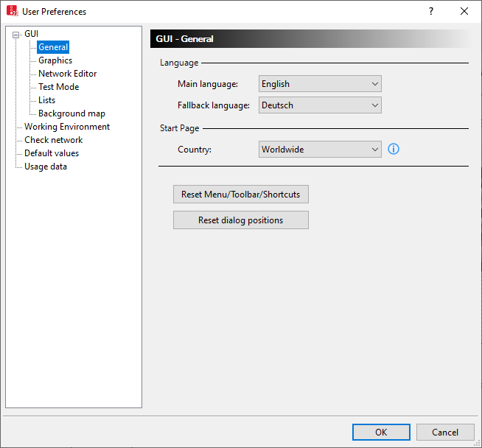The height and width of the screenshot is (448, 482).
Task: Select Network Editor in the tree
Action: pos(67,74)
